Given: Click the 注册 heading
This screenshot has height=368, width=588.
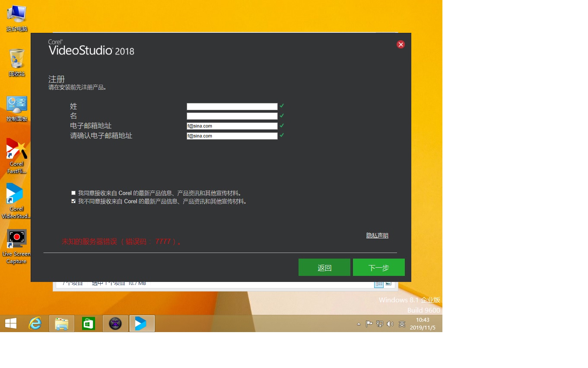Looking at the screenshot, I should (57, 79).
